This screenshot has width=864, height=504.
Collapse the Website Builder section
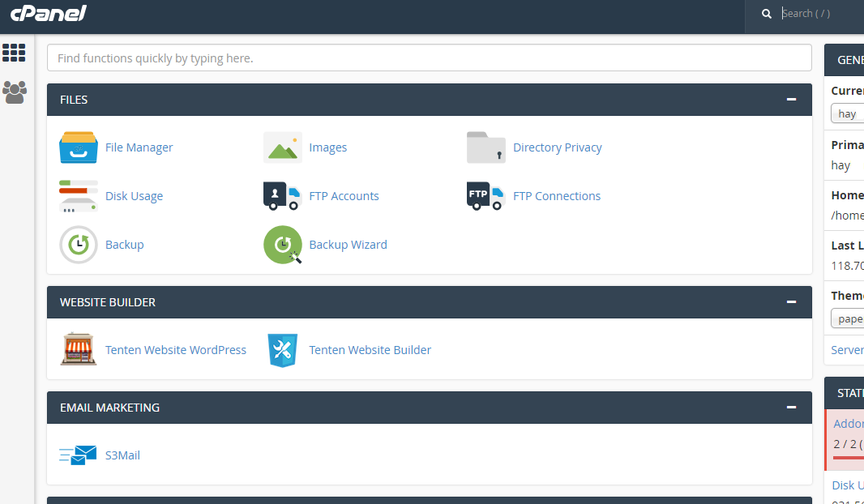[x=792, y=302]
